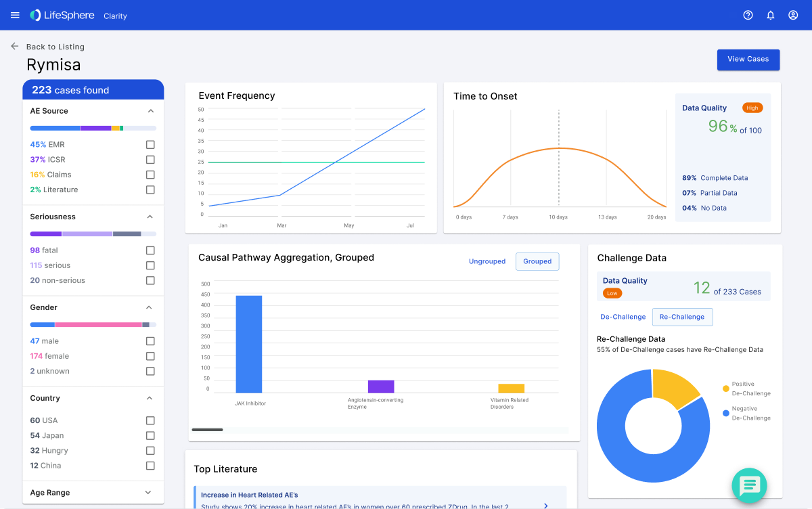Open Increase in Heart Related AE's article

click(380, 497)
